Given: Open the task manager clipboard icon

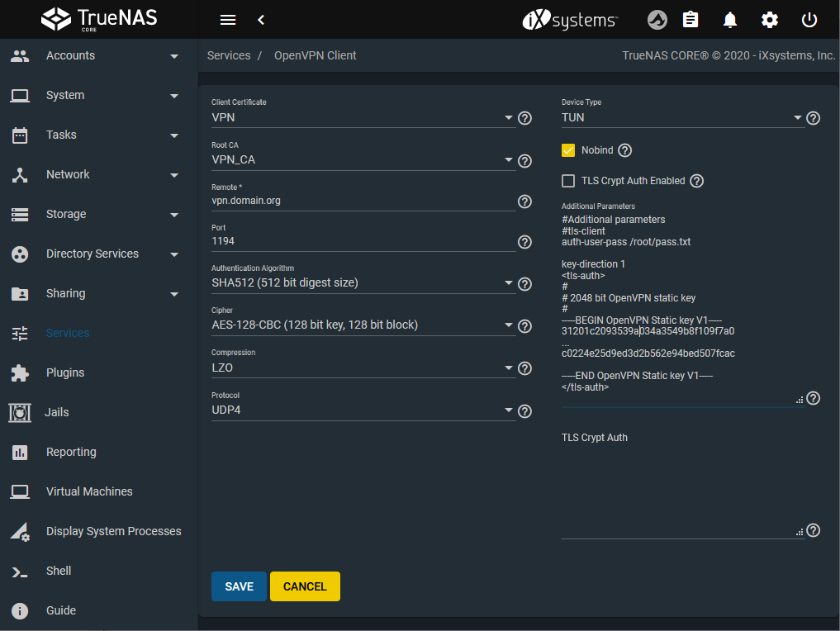Looking at the screenshot, I should (691, 20).
